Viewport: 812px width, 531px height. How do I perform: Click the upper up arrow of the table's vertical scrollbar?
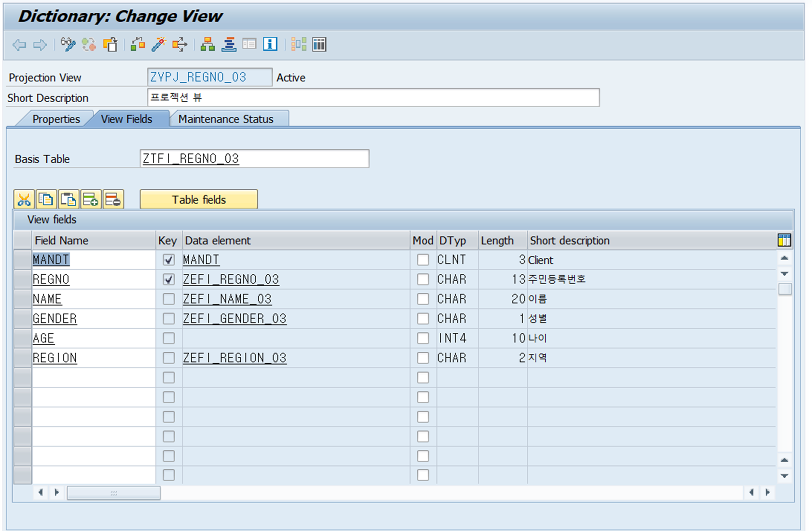pyautogui.click(x=784, y=258)
